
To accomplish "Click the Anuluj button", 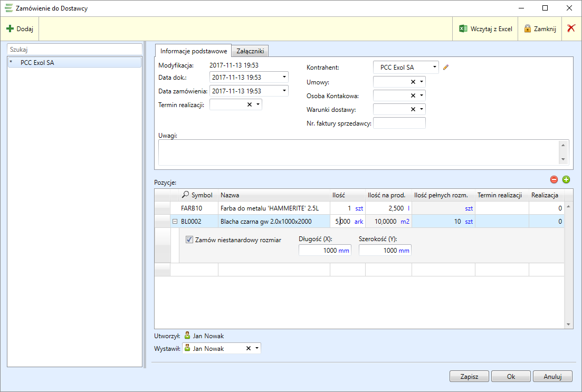I will point(552,377).
